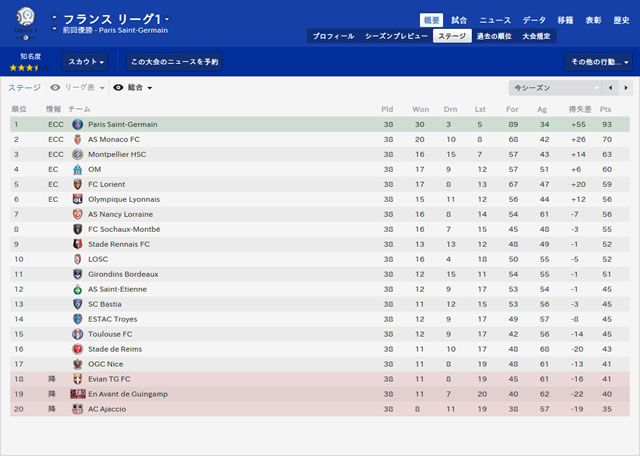Viewport: 640px width, 456px height.
Task: Open the スカウト dropdown
Action: point(85,62)
